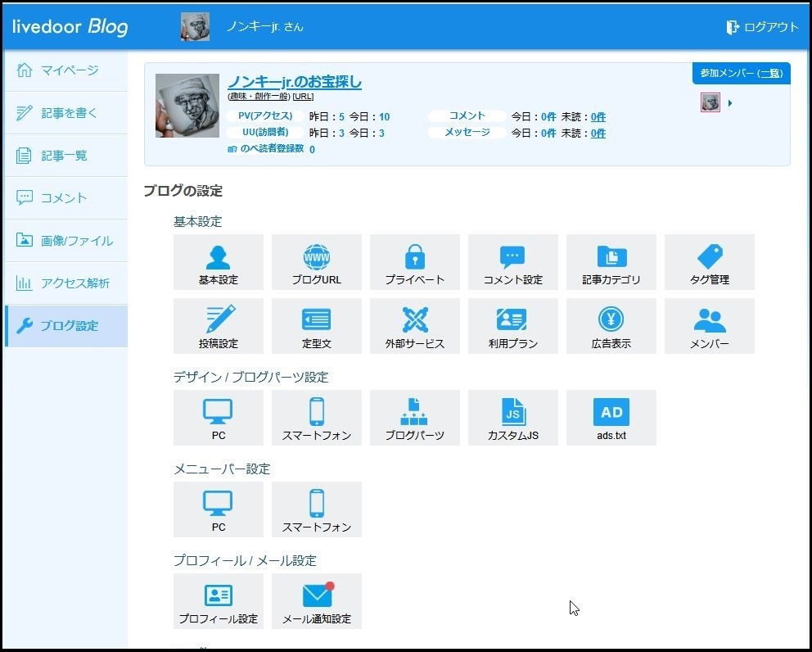The image size is (812, 652).
Task: Click the ノンキーjr. さん username in header
Action: click(x=265, y=26)
